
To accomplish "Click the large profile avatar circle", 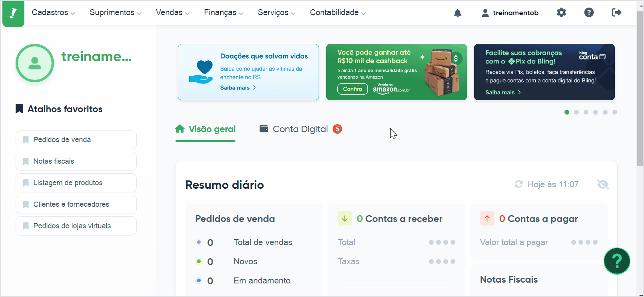I will click(35, 63).
